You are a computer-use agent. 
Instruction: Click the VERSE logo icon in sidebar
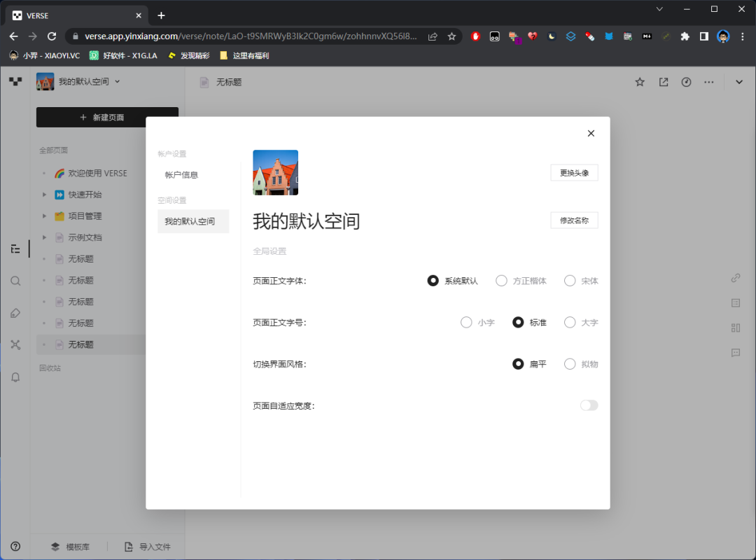(x=15, y=81)
